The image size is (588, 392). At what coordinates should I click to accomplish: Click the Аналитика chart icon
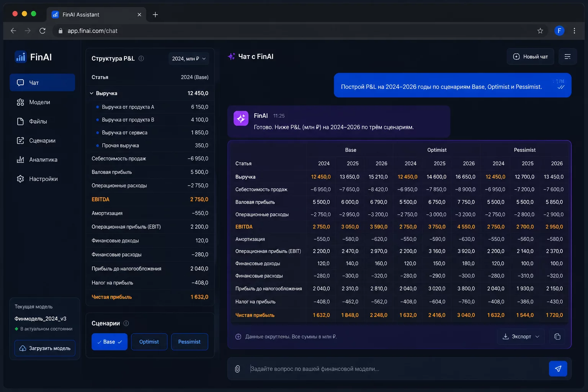tap(20, 160)
